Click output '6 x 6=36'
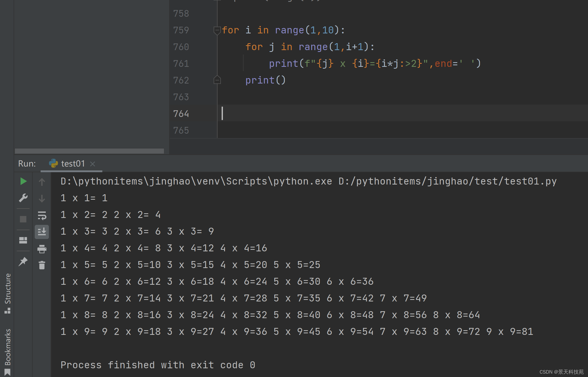The height and width of the screenshot is (377, 588). (350, 282)
